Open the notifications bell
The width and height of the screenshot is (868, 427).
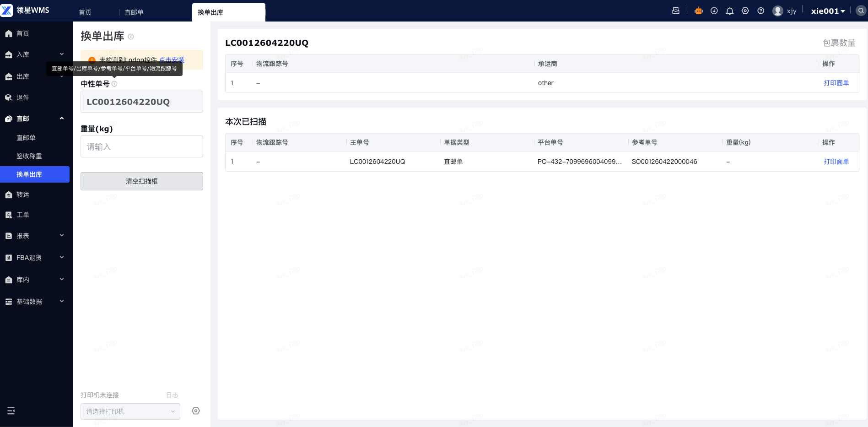click(x=730, y=11)
